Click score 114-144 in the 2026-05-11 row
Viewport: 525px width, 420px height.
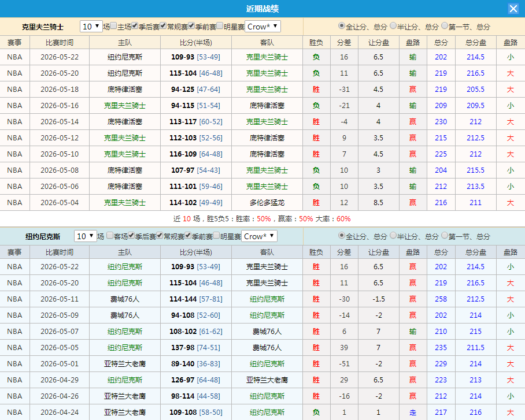tap(183, 299)
